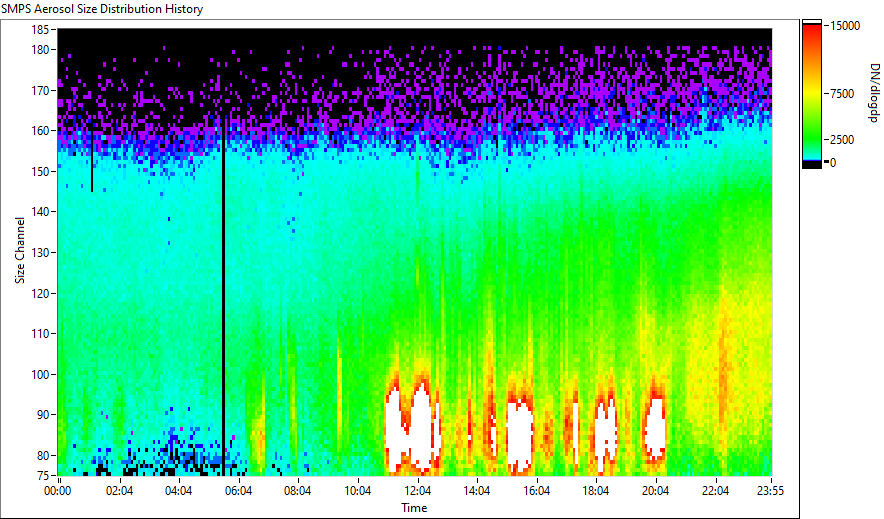Click y-axis tick label 140
This screenshot has width=884, height=519.
pos(40,212)
